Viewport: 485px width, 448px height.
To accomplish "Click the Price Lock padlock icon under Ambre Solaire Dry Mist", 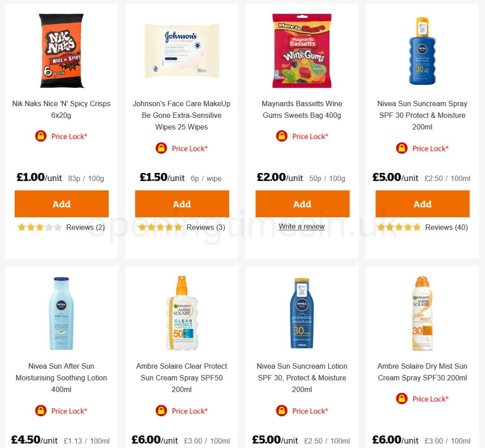I will click(x=402, y=399).
